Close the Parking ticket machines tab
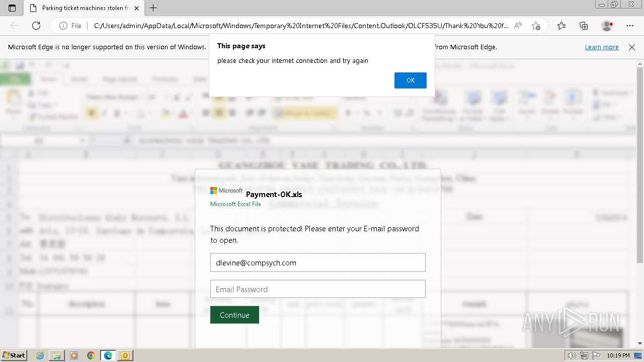The width and height of the screenshot is (644, 362). 136,8
